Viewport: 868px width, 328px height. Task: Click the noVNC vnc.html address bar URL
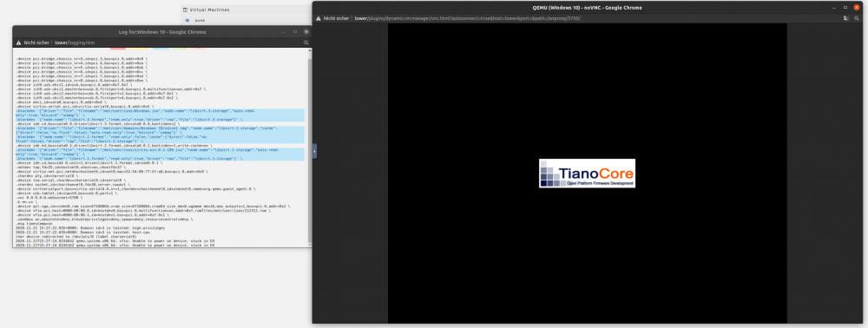[467, 18]
